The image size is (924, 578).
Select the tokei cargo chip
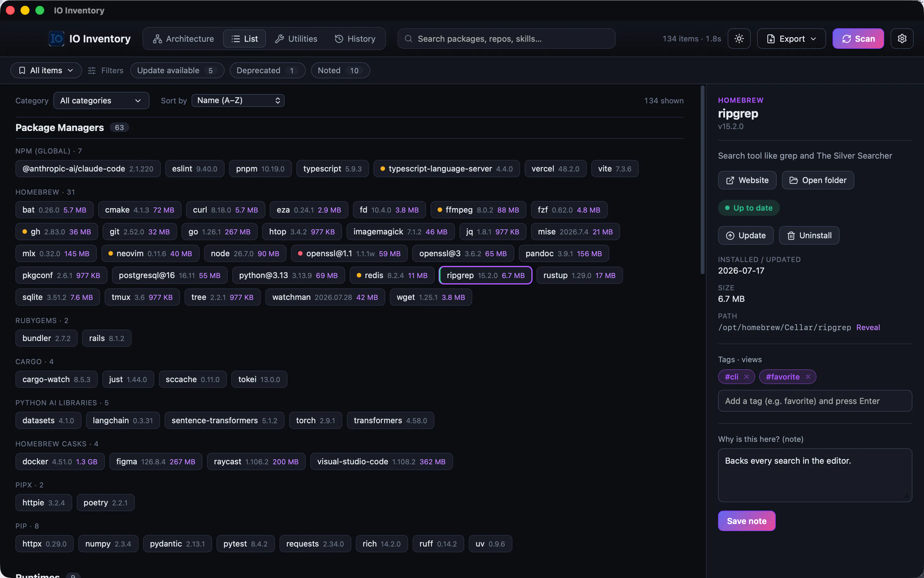[259, 379]
